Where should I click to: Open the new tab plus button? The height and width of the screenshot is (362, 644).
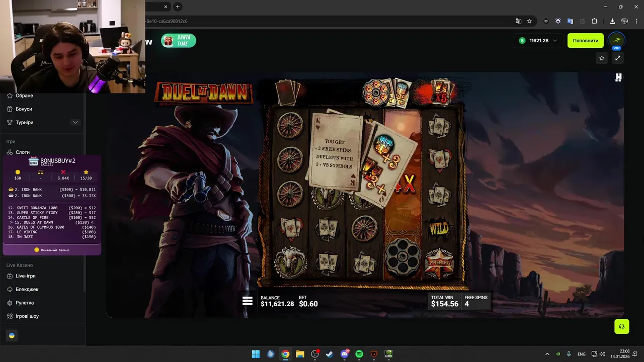178,7
